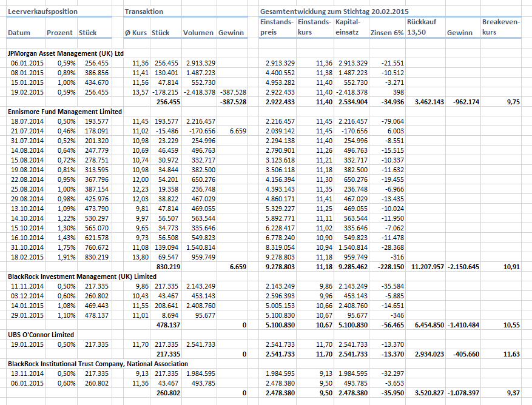This screenshot has height=405, width=532.
Task: Select the Zinsen total -228.150
Action: [391, 267]
